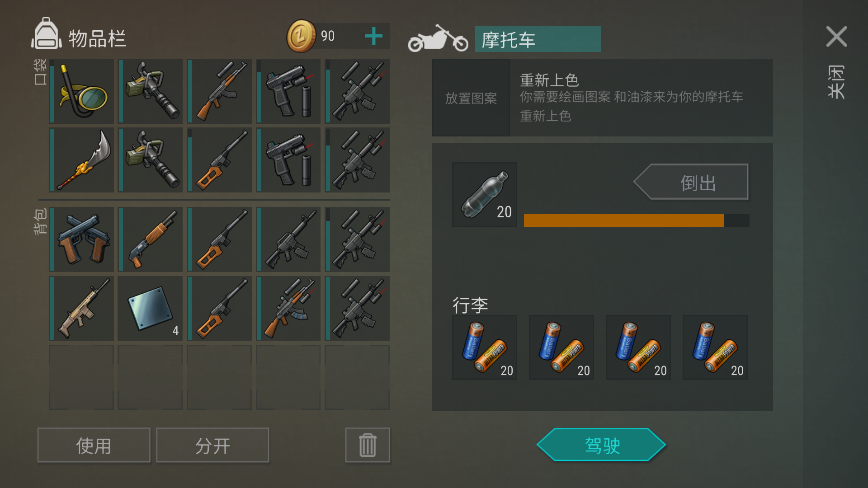The width and height of the screenshot is (868, 488).
Task: Add coins with the plus icon
Action: (373, 36)
